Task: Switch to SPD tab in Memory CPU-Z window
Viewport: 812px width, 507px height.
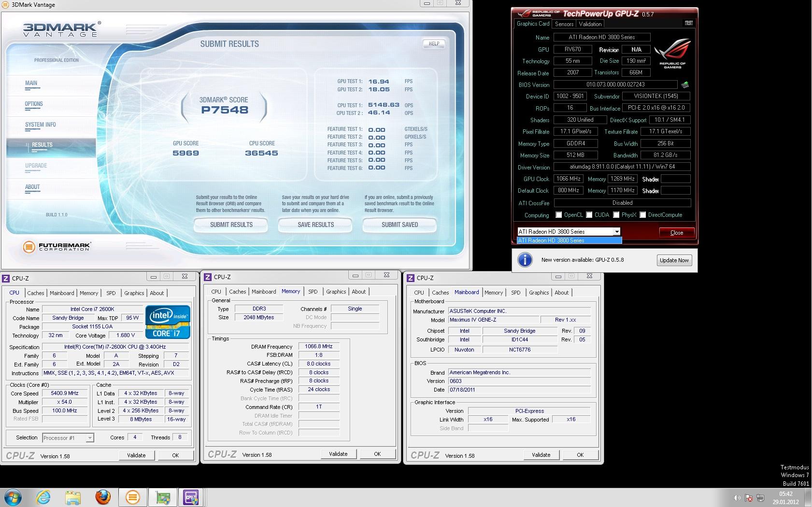Action: 313,292
